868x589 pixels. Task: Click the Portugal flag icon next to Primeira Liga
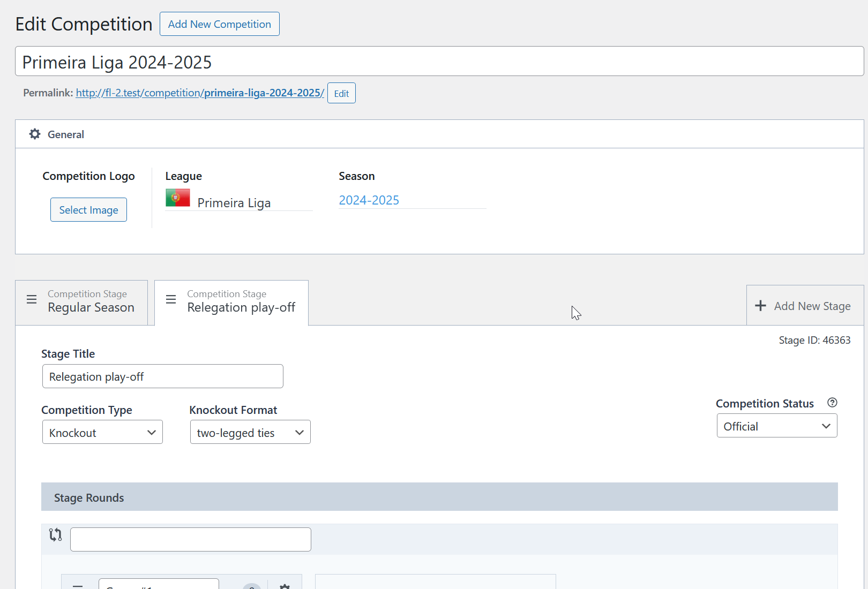click(178, 198)
